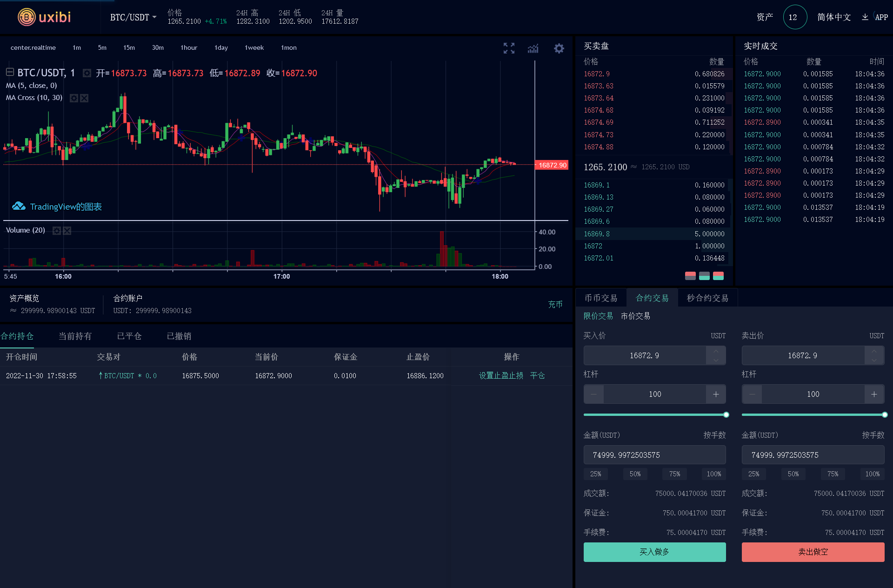This screenshot has width=893, height=588.
Task: Switch to the 秒合约交易 tab
Action: coord(707,298)
